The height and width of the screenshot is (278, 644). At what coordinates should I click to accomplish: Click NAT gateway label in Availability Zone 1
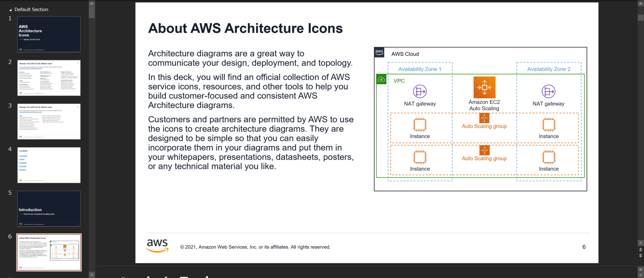[x=420, y=104]
